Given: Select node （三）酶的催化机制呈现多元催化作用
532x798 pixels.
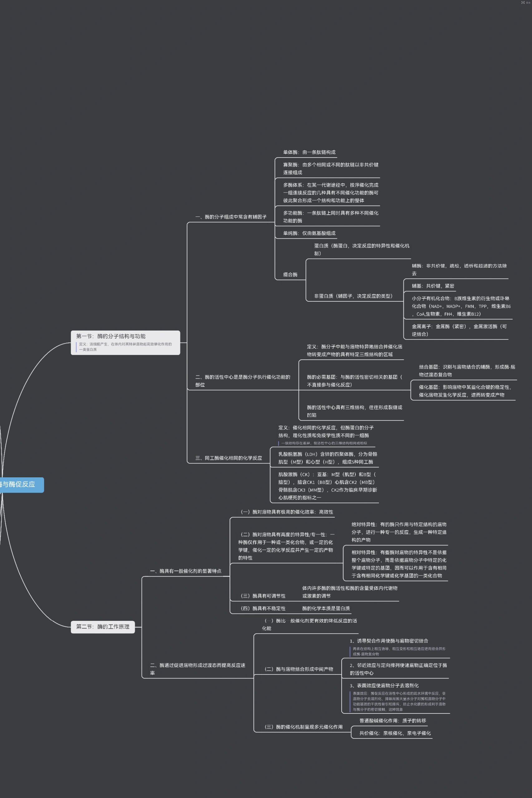Looking at the screenshot, I should 303,727.
